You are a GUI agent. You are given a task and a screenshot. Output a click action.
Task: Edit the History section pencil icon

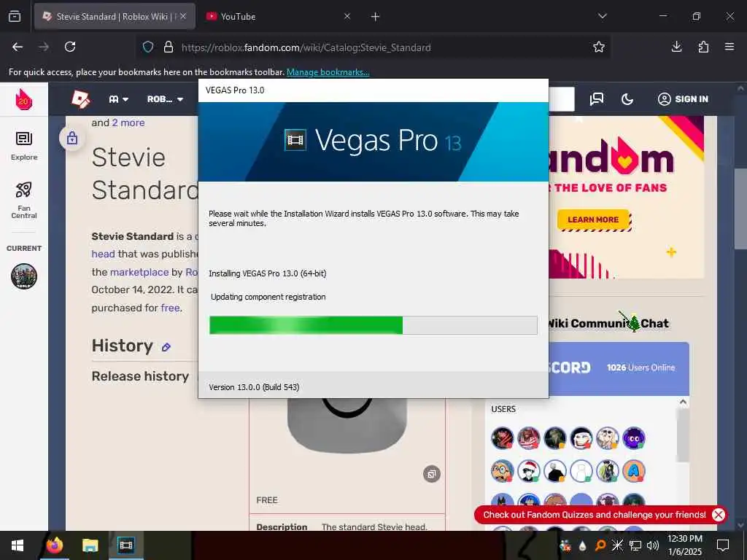[166, 347]
